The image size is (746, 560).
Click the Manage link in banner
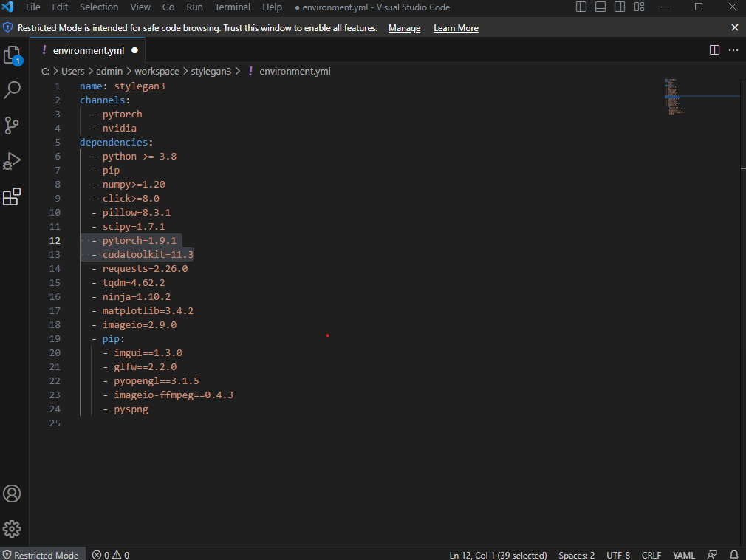pyautogui.click(x=405, y=28)
